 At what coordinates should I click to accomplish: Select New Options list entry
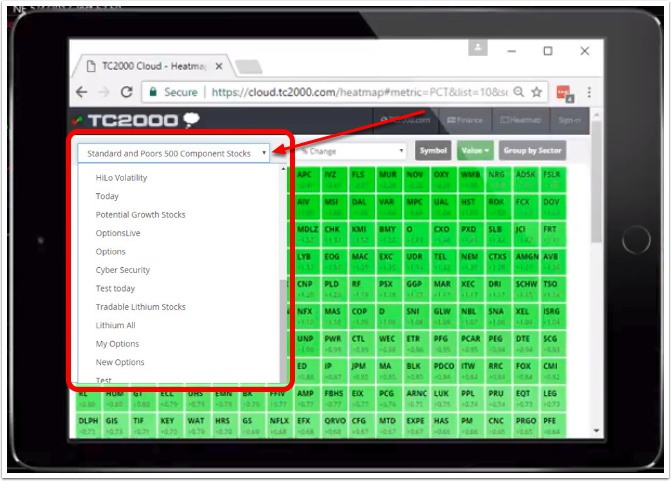[x=120, y=362]
